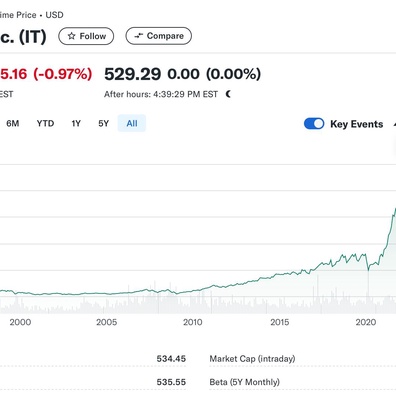Select the YTD time range tab
The height and width of the screenshot is (396, 396).
click(x=45, y=123)
